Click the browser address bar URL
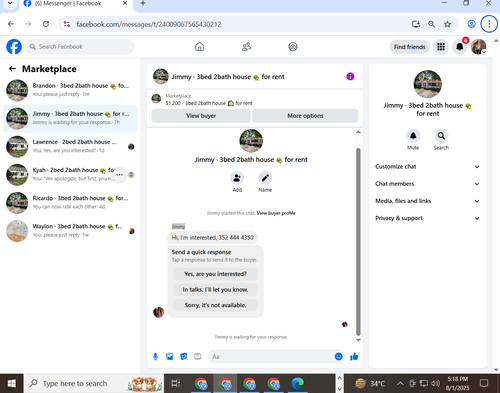This screenshot has width=500, height=393. [149, 24]
